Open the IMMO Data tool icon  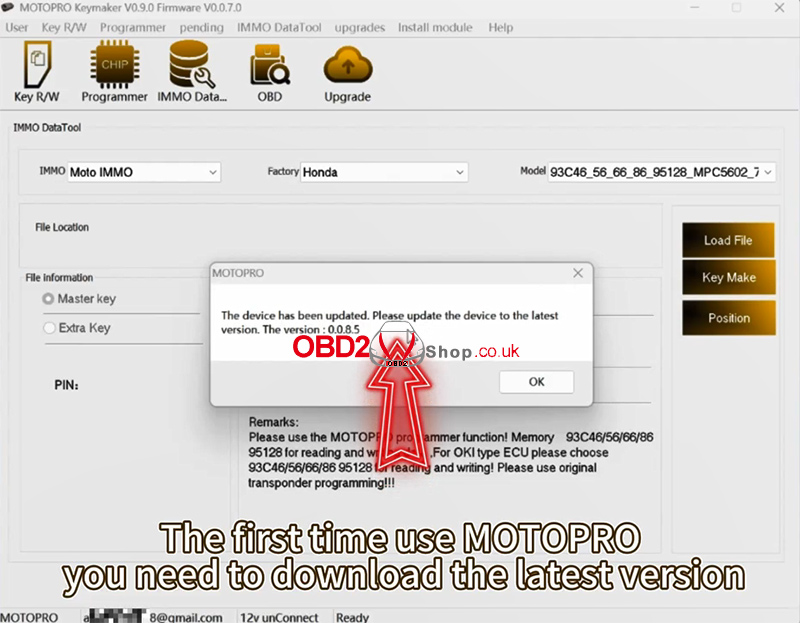click(x=192, y=72)
